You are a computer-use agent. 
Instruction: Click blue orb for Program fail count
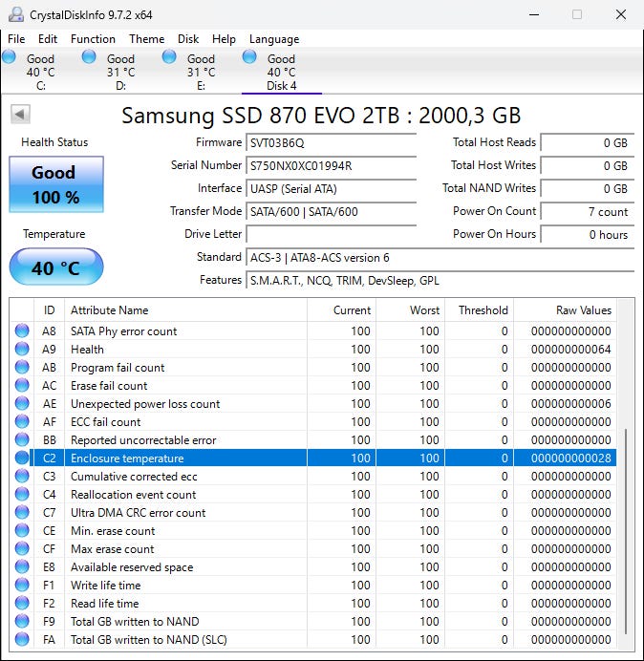tap(22, 367)
